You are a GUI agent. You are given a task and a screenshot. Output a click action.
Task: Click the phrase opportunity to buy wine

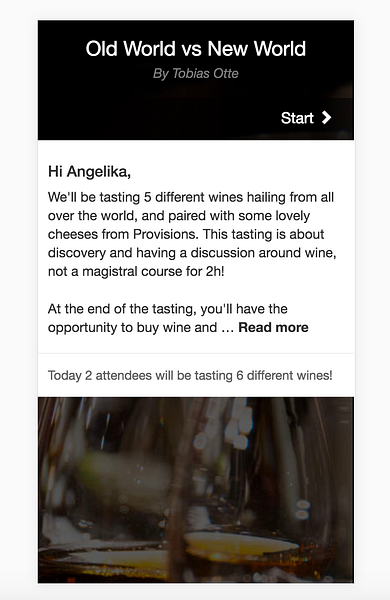(132, 328)
